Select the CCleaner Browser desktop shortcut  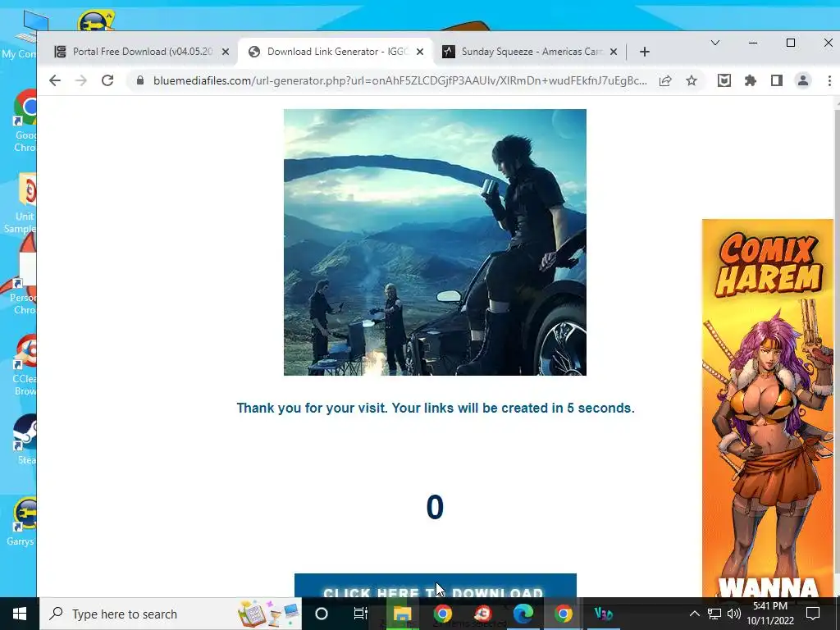point(24,365)
